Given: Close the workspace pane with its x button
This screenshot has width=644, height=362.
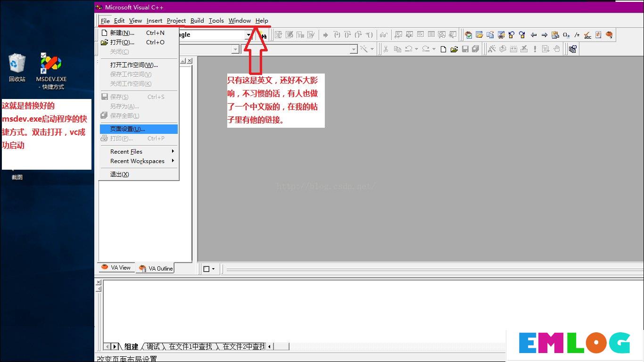Looking at the screenshot, I should point(190,61).
